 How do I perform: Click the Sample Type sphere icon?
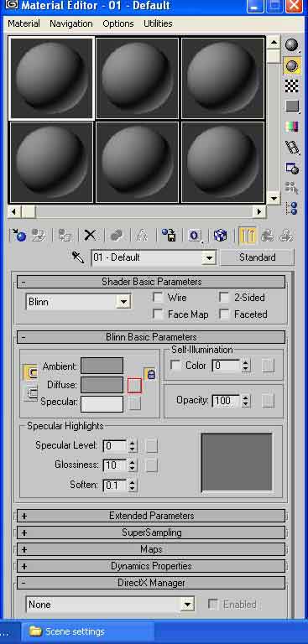pos(292,45)
